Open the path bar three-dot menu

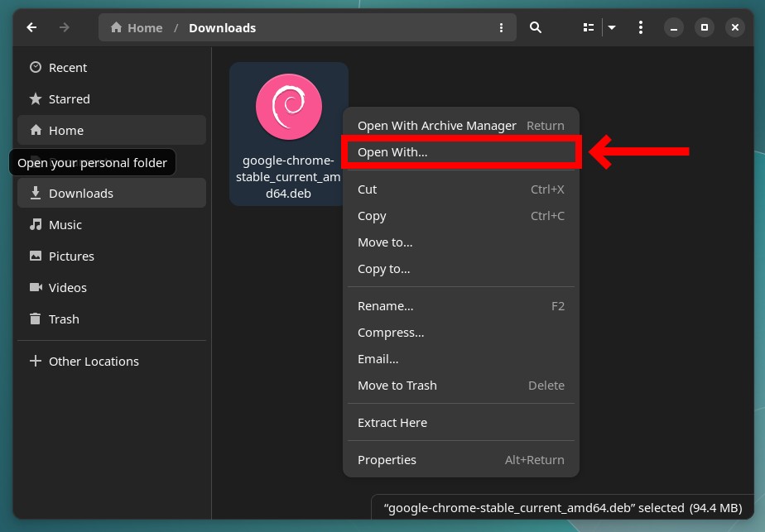pos(501,28)
